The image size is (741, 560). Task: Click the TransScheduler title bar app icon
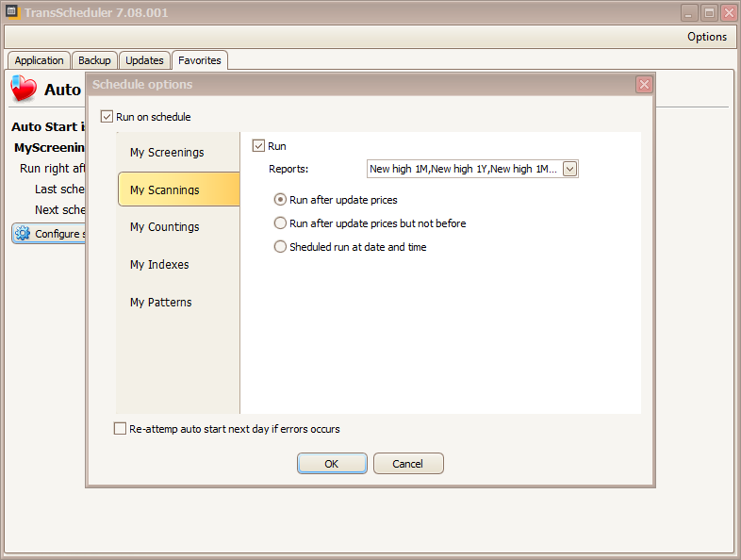tap(12, 12)
